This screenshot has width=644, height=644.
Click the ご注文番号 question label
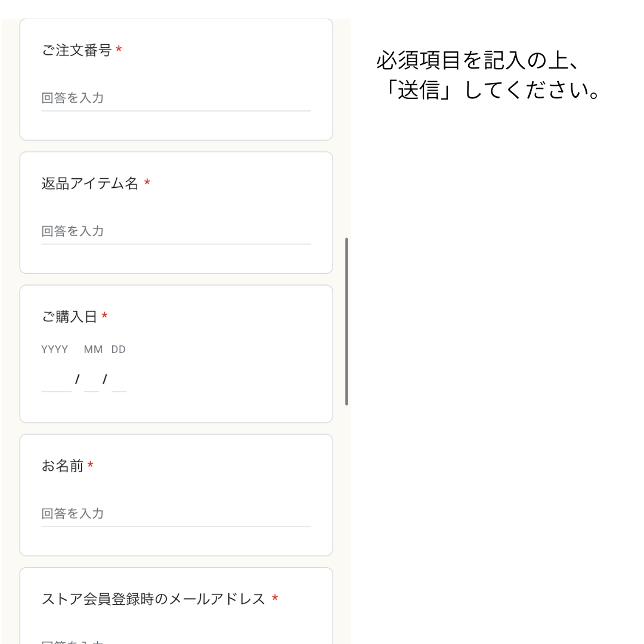(76, 51)
